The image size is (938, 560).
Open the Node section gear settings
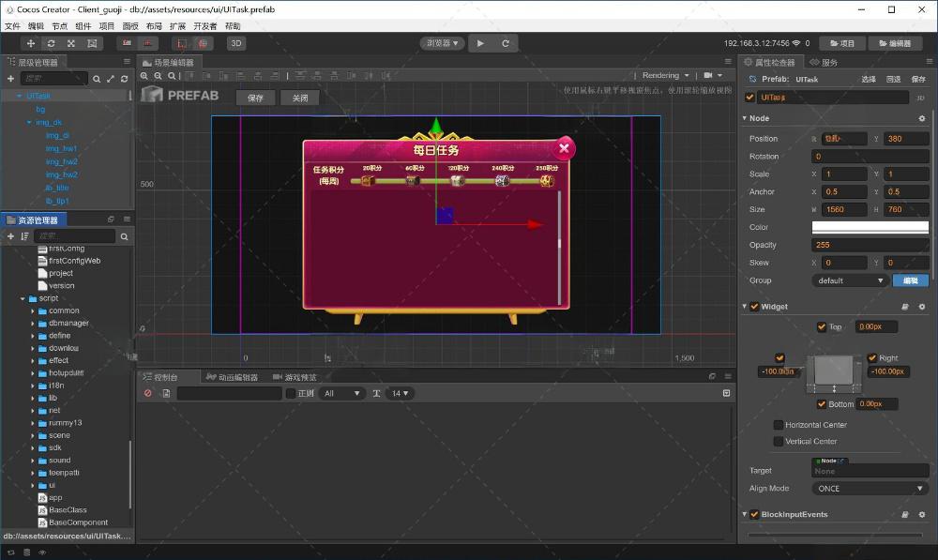(921, 118)
